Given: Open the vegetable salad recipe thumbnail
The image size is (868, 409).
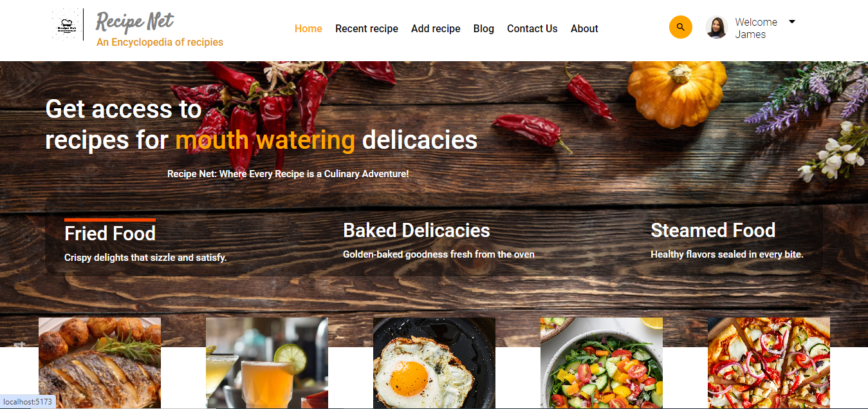Looking at the screenshot, I should [x=602, y=363].
